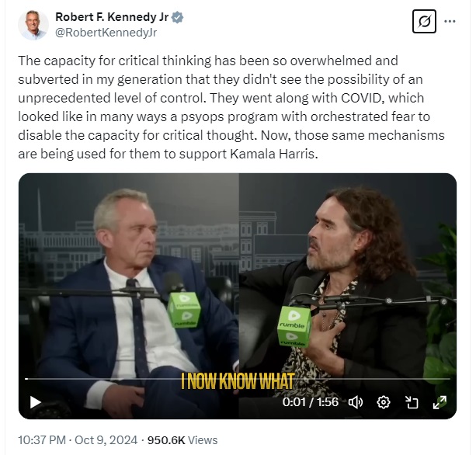Open the @RobertKennedyJr handle link
This screenshot has width=476, height=455.
[106, 32]
